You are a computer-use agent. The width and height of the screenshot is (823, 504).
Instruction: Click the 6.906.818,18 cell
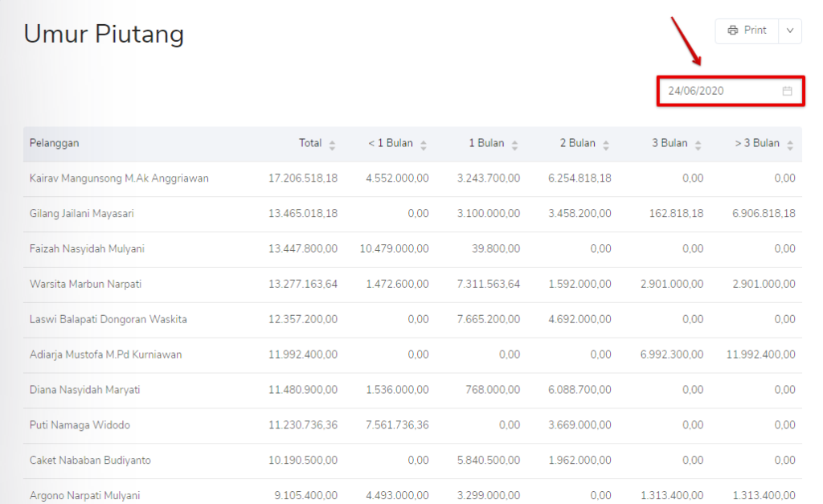pyautogui.click(x=764, y=213)
